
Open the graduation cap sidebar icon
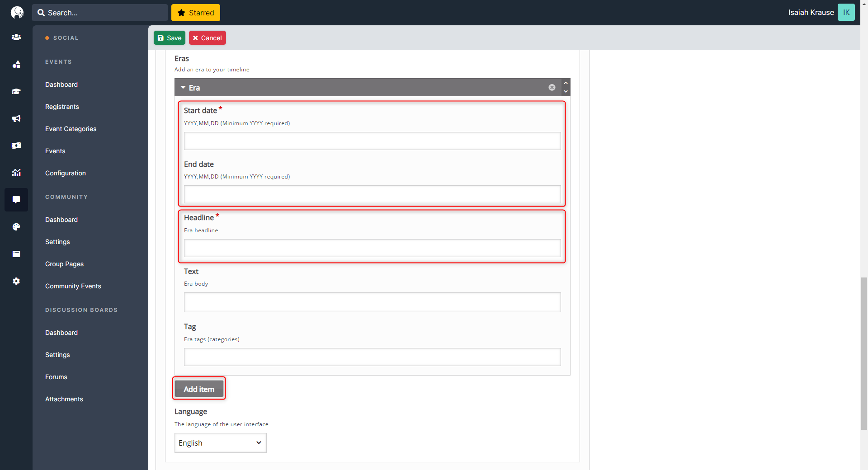tap(16, 91)
